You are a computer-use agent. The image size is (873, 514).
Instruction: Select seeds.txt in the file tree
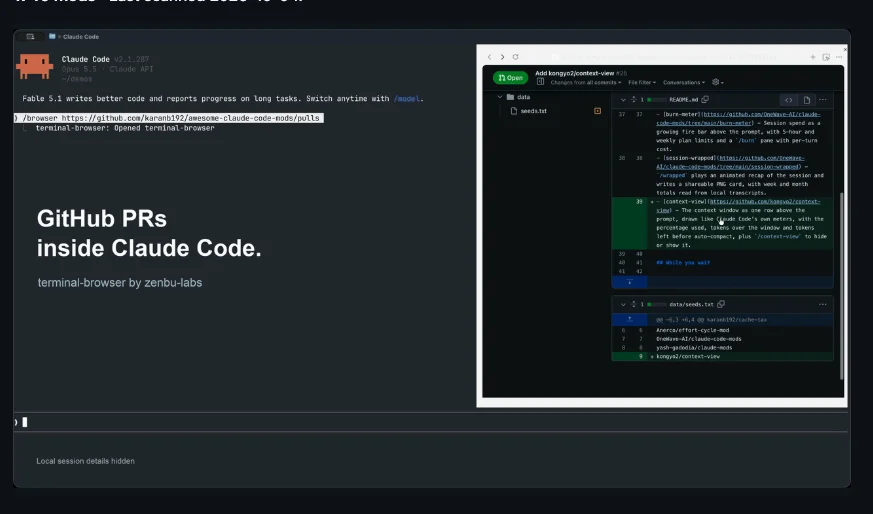tap(533, 111)
